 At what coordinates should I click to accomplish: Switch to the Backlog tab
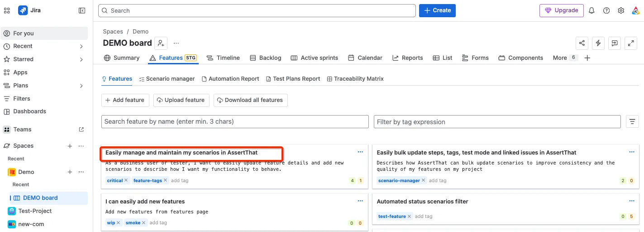tap(266, 58)
